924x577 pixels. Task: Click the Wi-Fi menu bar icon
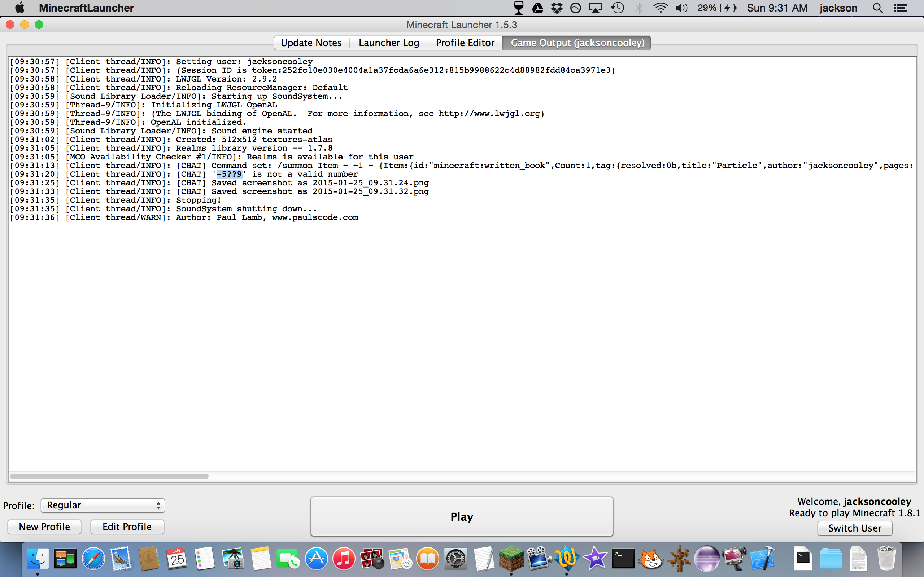(660, 8)
